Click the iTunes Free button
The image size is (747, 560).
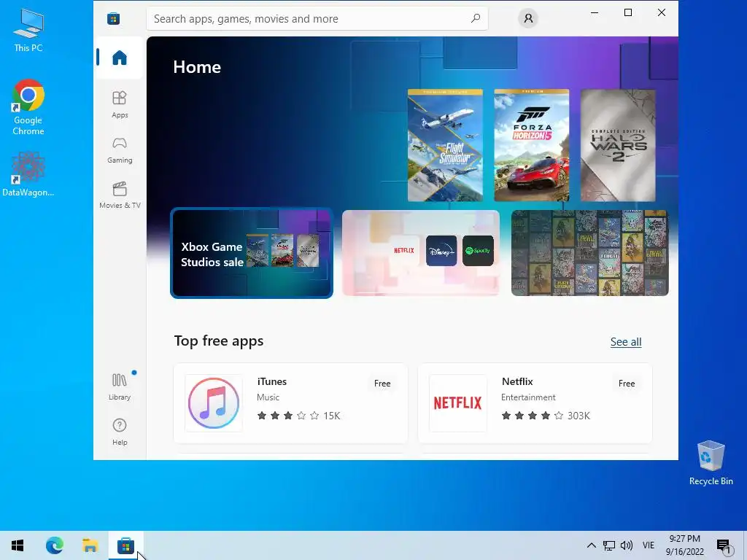click(x=382, y=384)
